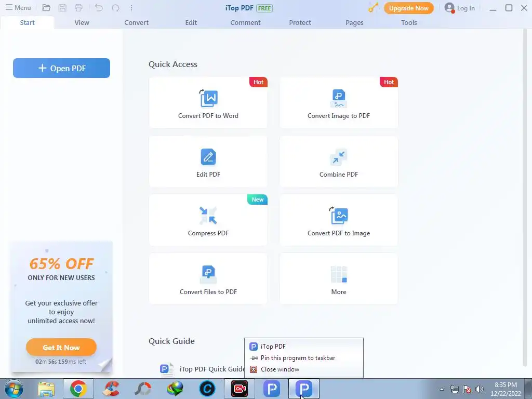
Task: Click the undo arrow icon
Action: pos(99,8)
